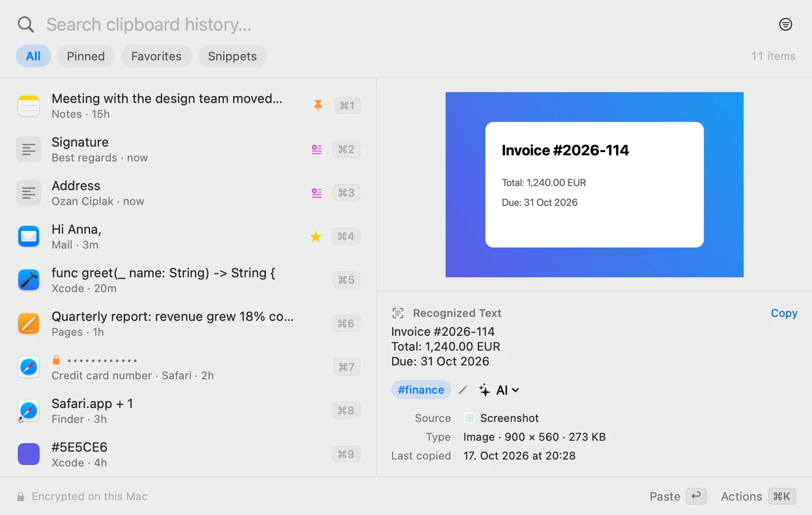
Task: Click the Recognized Text icon
Action: click(398, 313)
